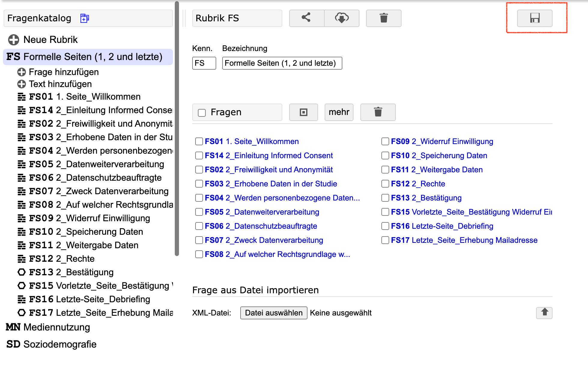588x365 pixels.
Task: Click the upload arrow icon for XML import
Action: (x=544, y=312)
